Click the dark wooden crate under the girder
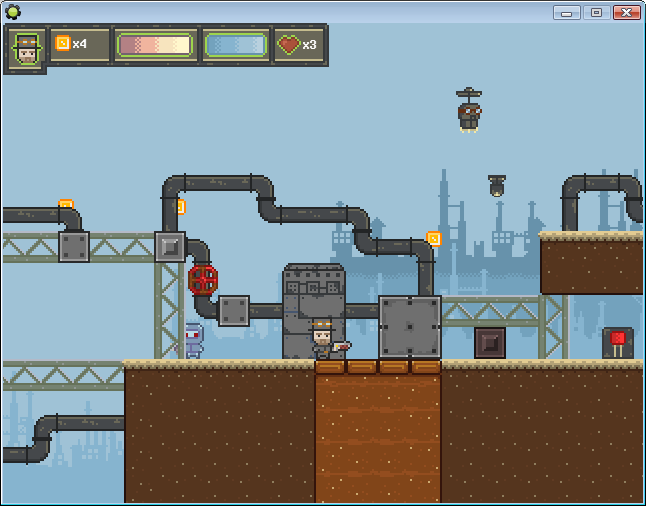 coord(490,343)
